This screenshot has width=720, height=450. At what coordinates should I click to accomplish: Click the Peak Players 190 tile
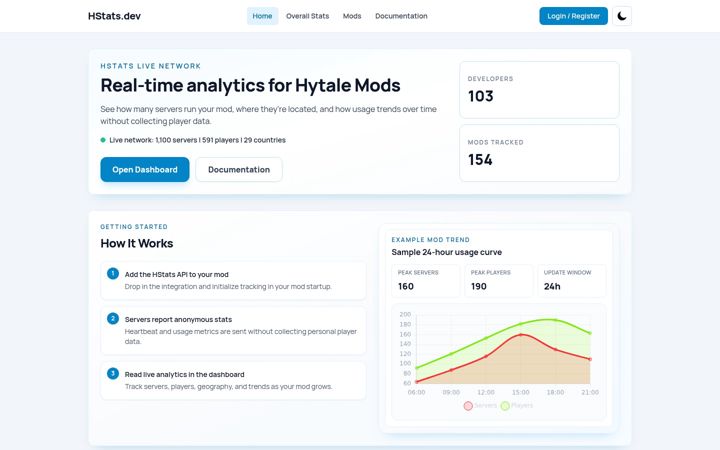(498, 280)
